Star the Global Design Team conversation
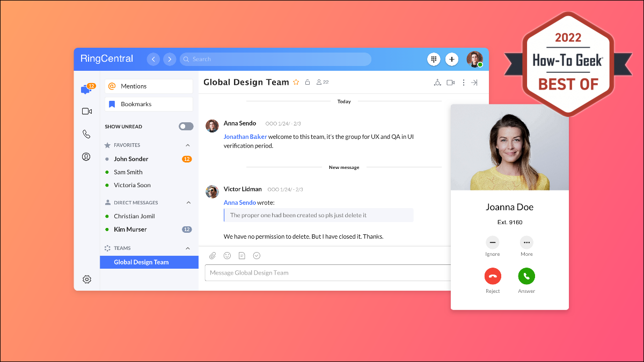644x362 pixels. click(x=296, y=82)
